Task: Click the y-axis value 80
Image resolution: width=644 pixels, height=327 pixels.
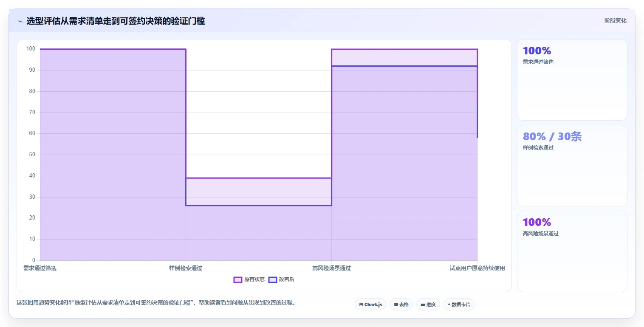Action: click(x=32, y=91)
